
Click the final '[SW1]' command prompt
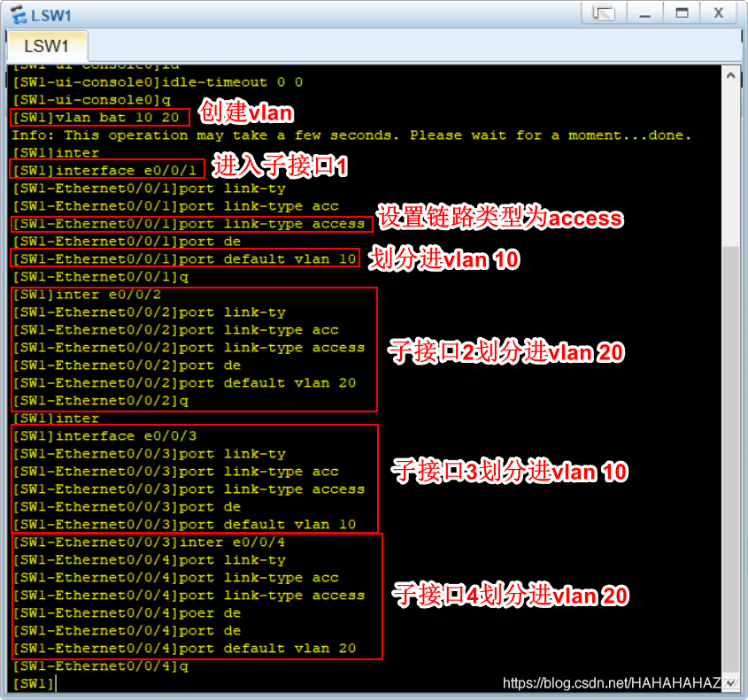coord(34,684)
